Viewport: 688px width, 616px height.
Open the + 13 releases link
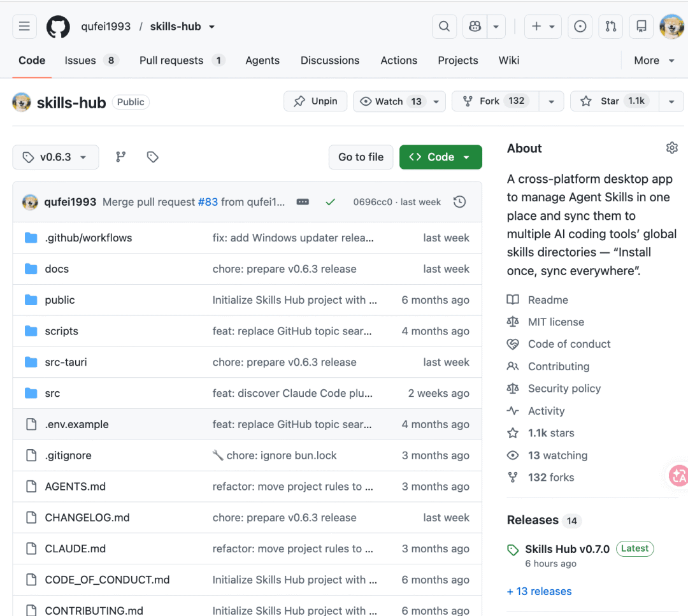point(540,591)
